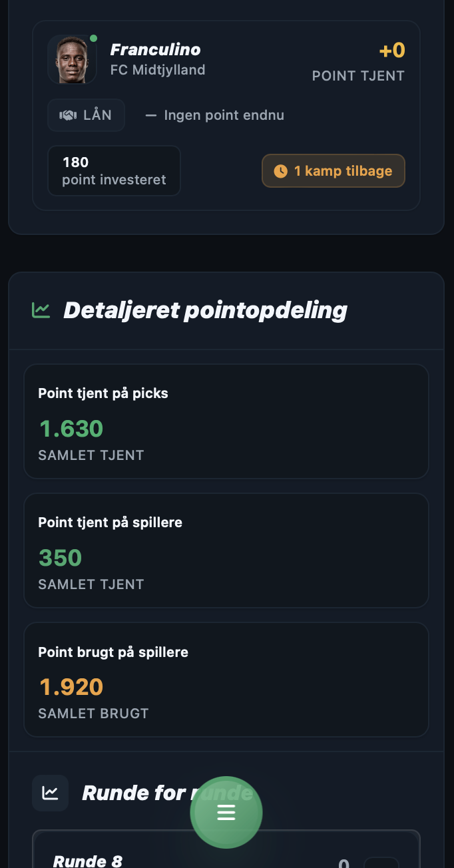Select the Point brugt på spillere card
454x868 pixels.
coord(226,680)
